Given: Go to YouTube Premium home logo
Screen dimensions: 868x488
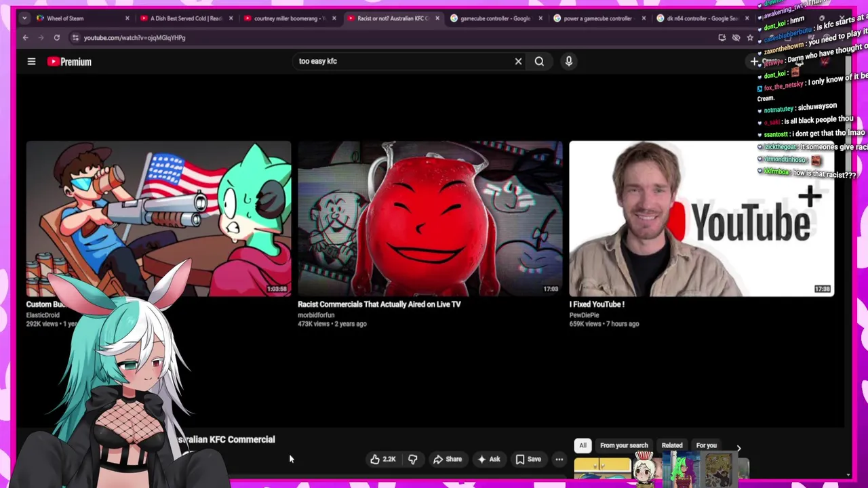Looking at the screenshot, I should pyautogui.click(x=69, y=62).
